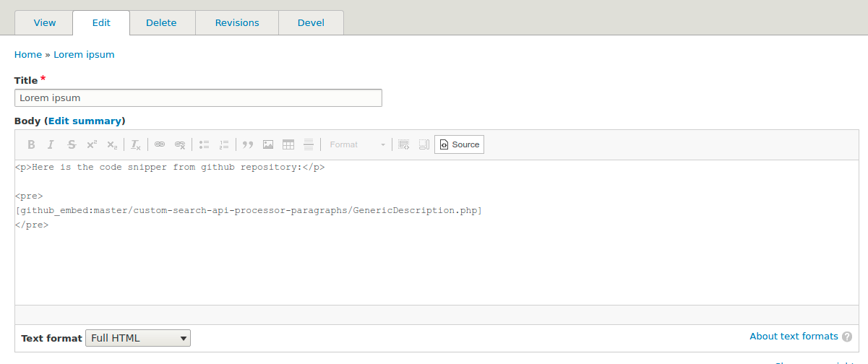Apply Strikethrough formatting icon
This screenshot has height=364, width=868.
(72, 144)
